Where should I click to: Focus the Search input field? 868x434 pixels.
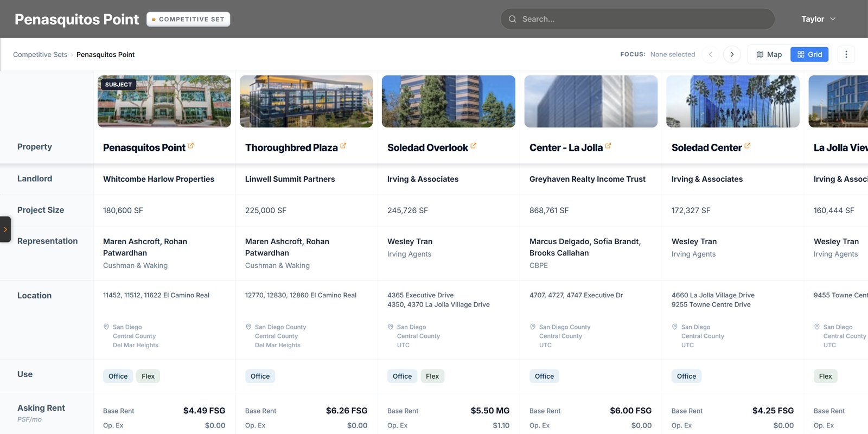[x=637, y=19]
